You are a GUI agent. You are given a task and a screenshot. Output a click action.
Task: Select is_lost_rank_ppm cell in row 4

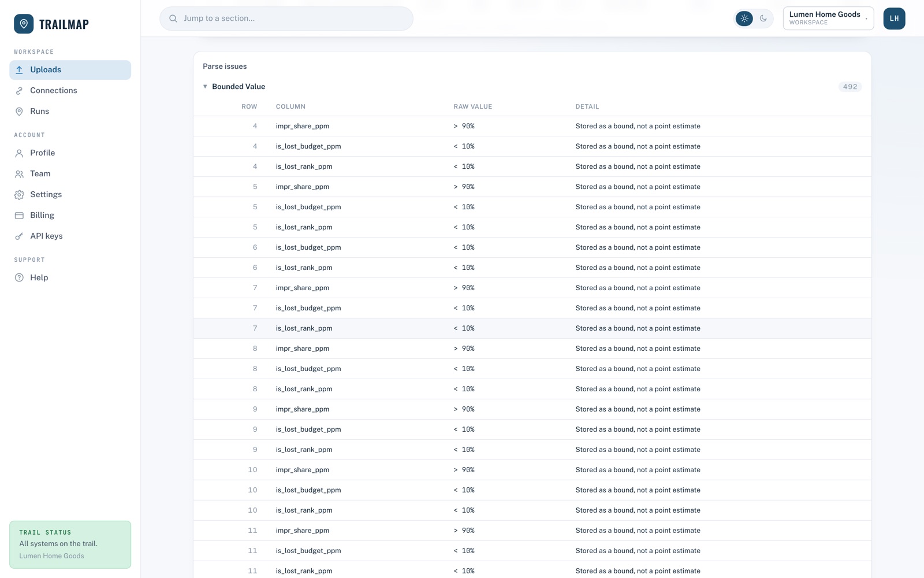304,166
